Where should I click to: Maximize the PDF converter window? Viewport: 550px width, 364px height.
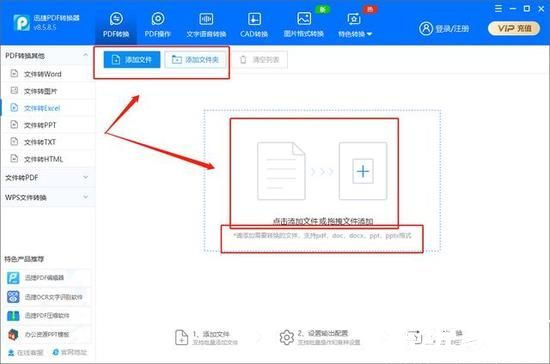pyautogui.click(x=526, y=8)
